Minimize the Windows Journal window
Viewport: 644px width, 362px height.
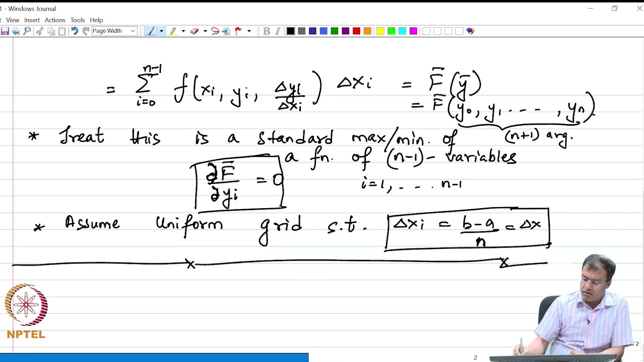coord(590,9)
